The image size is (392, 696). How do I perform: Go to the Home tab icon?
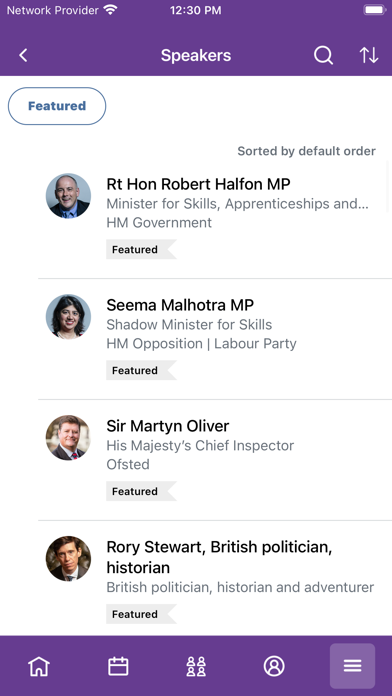click(39, 666)
